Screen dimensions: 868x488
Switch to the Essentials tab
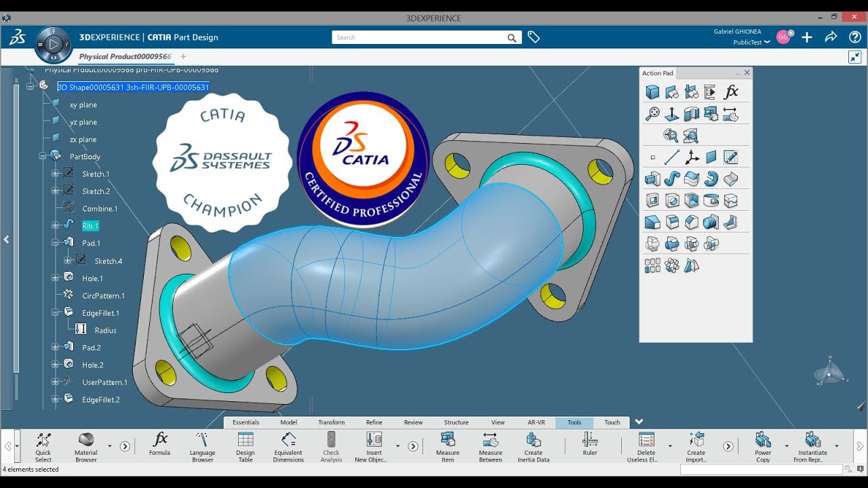(x=245, y=422)
